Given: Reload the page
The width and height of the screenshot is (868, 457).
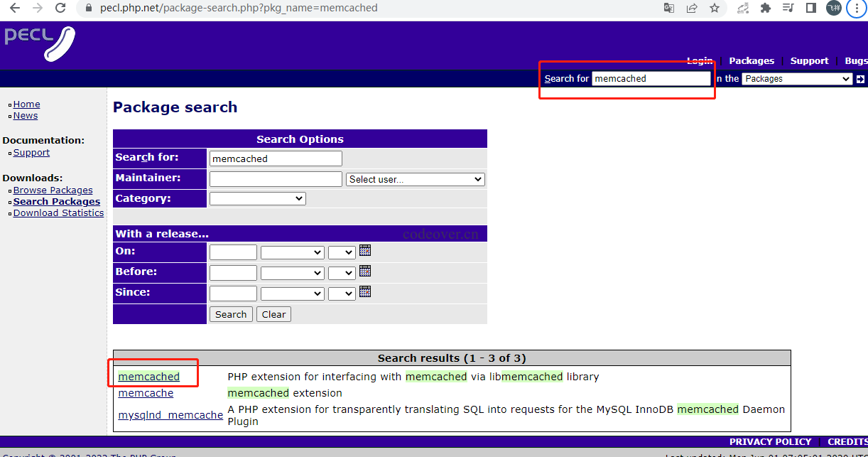Looking at the screenshot, I should click(x=60, y=9).
